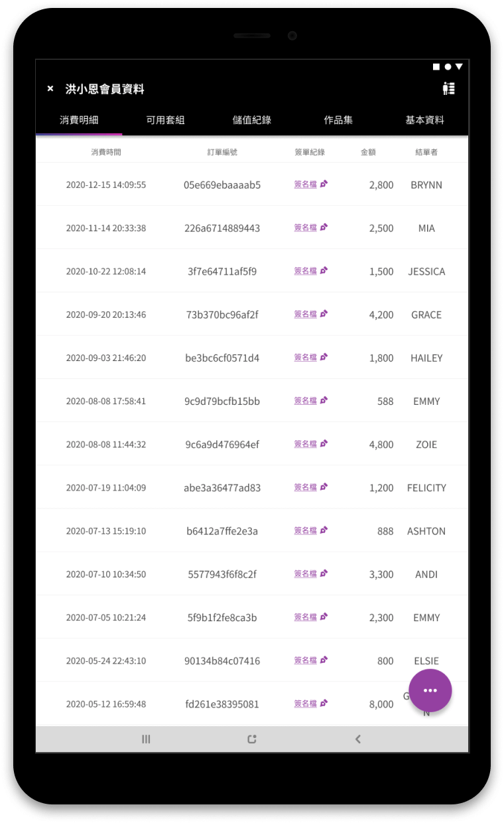Image resolution: width=504 pixels, height=823 pixels.
Task: Tap the Android back navigation arrow
Action: 358,739
